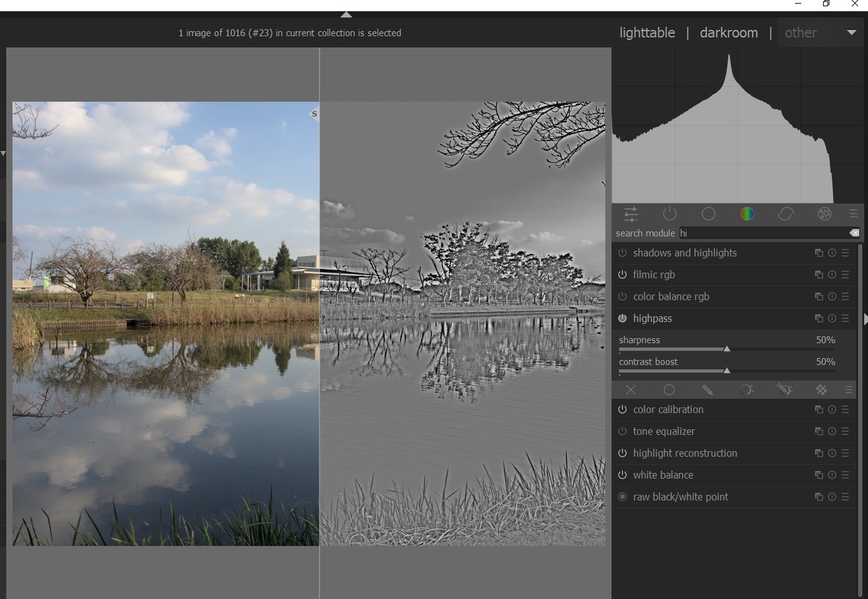Disable the highlight reconstruction module

point(622,454)
